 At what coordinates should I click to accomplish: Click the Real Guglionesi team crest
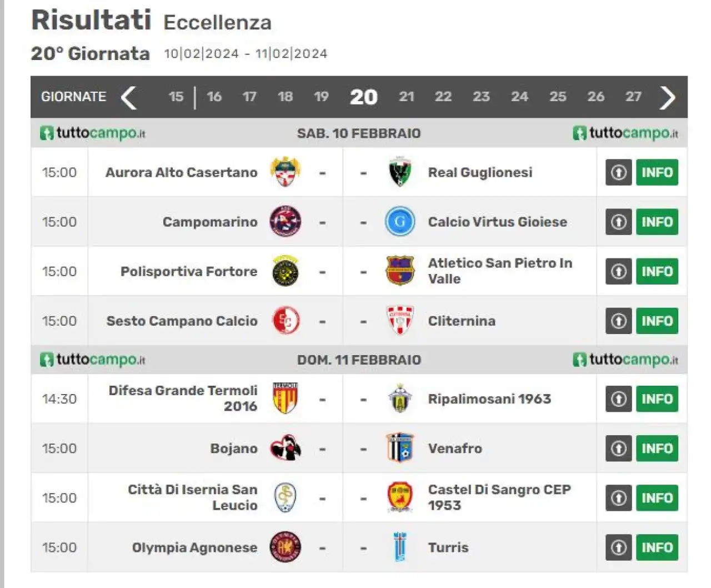400,172
